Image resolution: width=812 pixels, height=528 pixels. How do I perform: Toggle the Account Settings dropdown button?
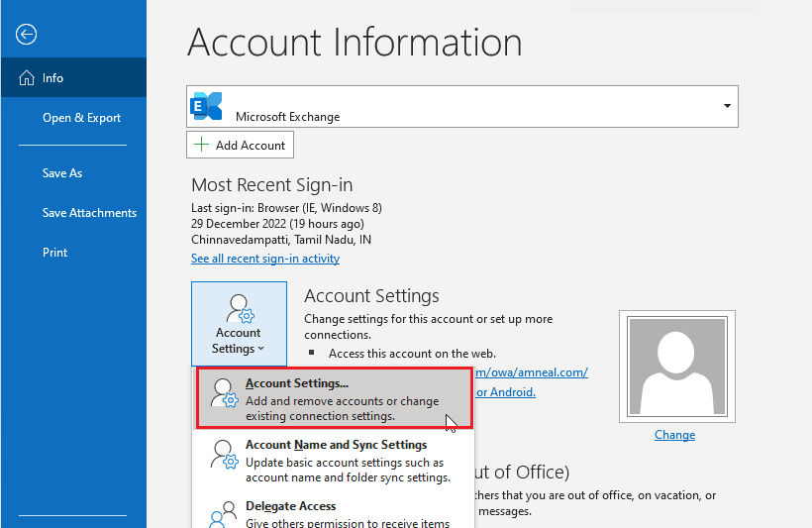(x=239, y=324)
